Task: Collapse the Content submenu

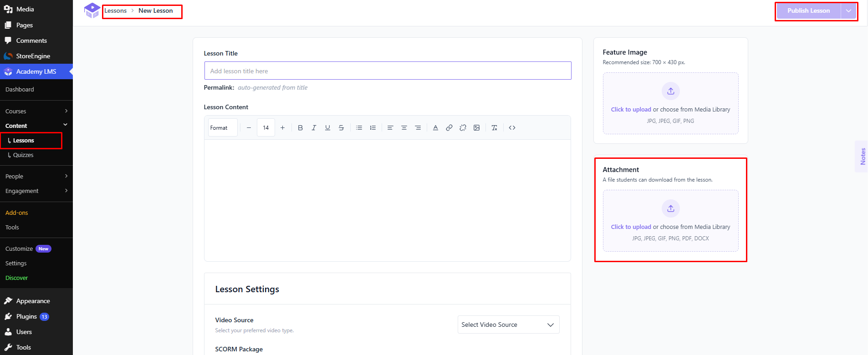Action: point(36,126)
